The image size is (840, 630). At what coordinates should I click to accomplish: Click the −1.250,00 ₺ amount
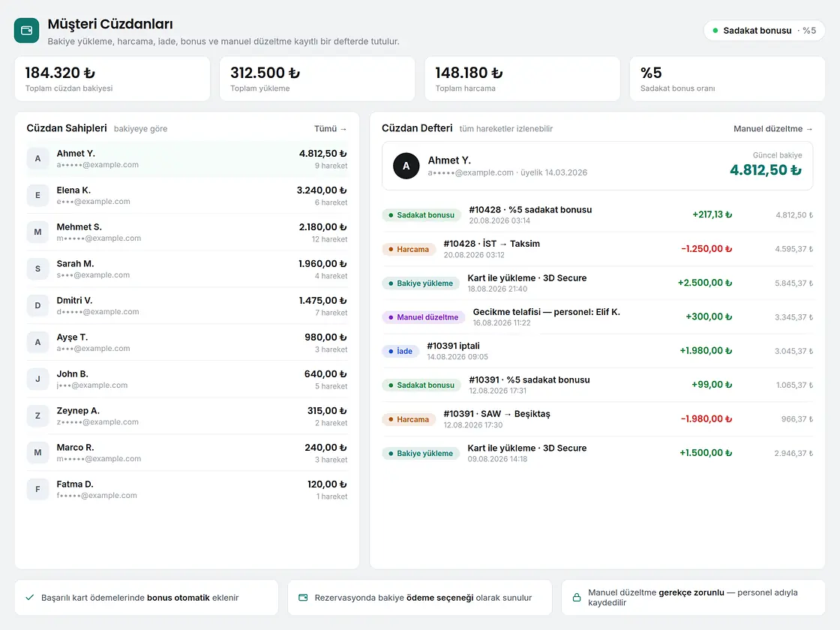click(x=706, y=249)
